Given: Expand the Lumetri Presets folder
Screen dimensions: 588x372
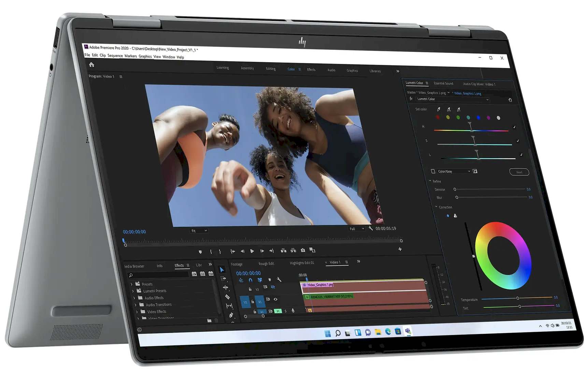Looking at the screenshot, I should [x=133, y=291].
